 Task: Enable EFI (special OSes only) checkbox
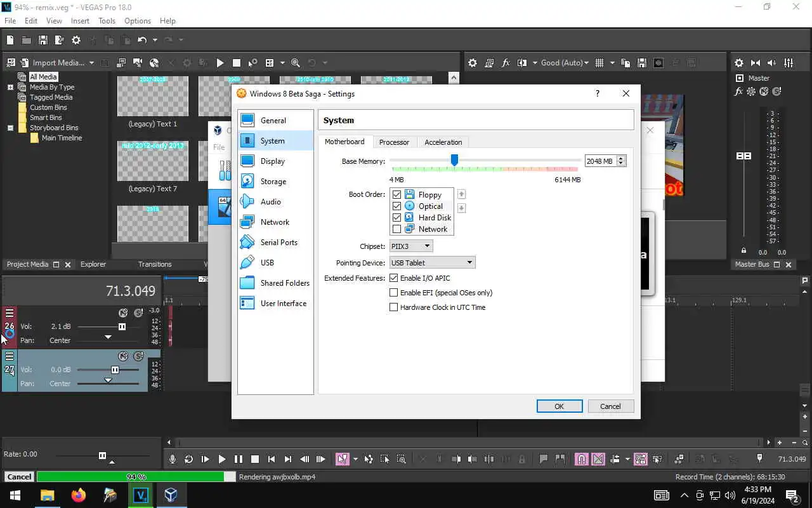coord(394,293)
